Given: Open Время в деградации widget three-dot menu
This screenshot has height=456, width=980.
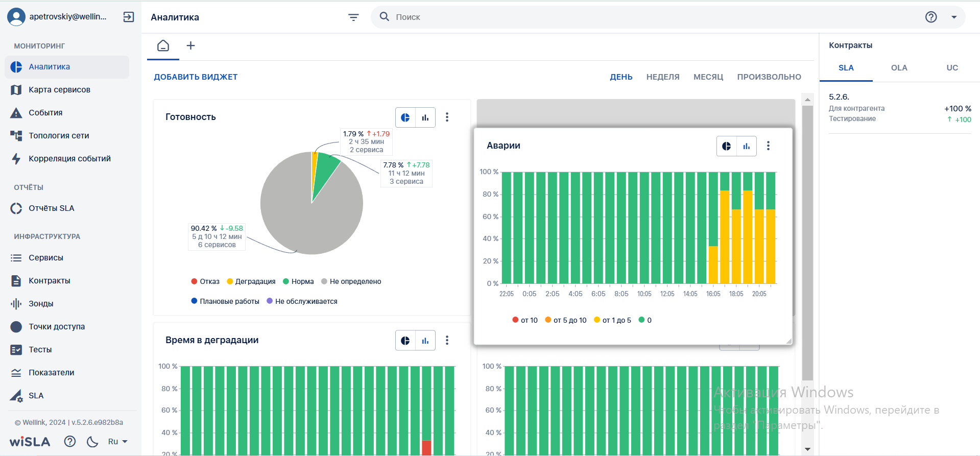Looking at the screenshot, I should point(447,341).
